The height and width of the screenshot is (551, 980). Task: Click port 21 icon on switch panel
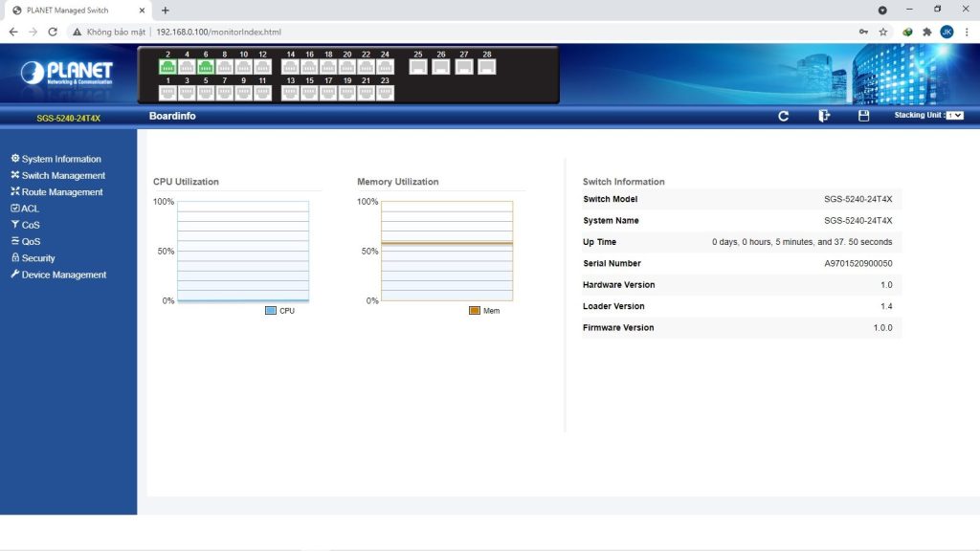click(367, 93)
